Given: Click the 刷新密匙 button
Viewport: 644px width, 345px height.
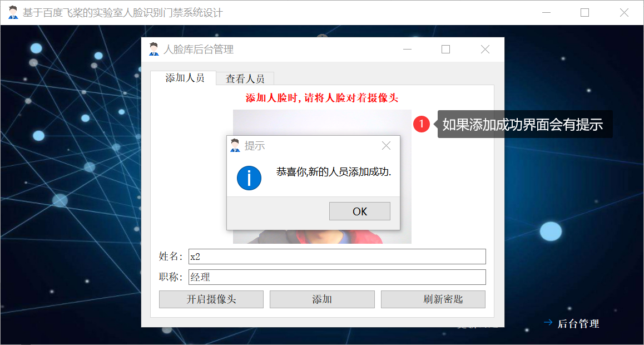Looking at the screenshot, I should coord(433,299).
